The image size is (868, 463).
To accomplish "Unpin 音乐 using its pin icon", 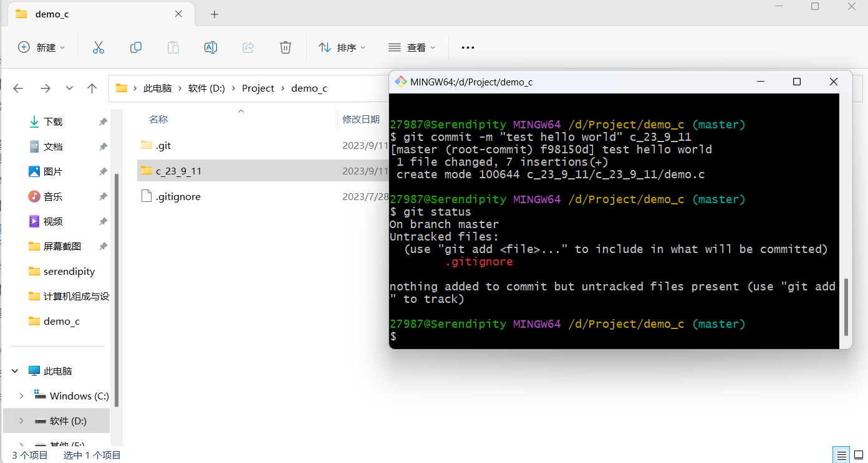I will (x=103, y=197).
